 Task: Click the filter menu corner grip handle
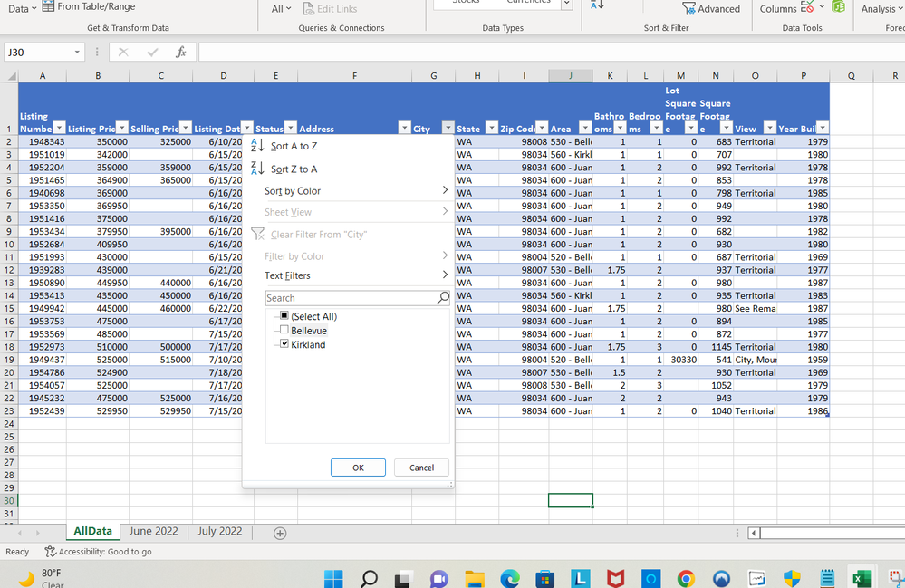pyautogui.click(x=449, y=485)
